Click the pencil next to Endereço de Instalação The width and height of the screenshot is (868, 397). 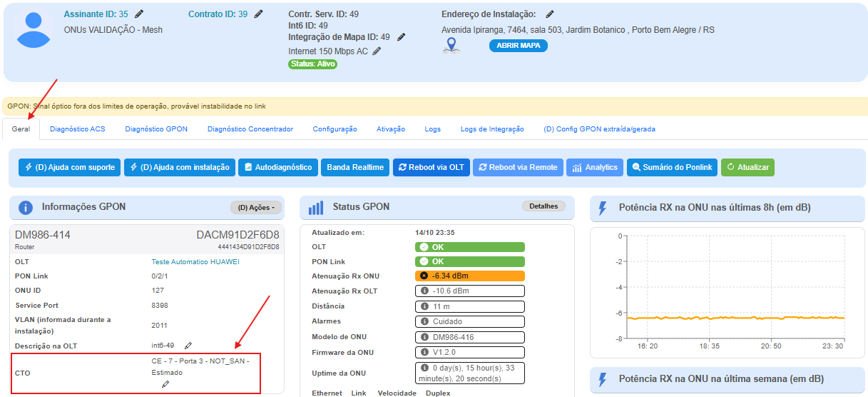(550, 14)
